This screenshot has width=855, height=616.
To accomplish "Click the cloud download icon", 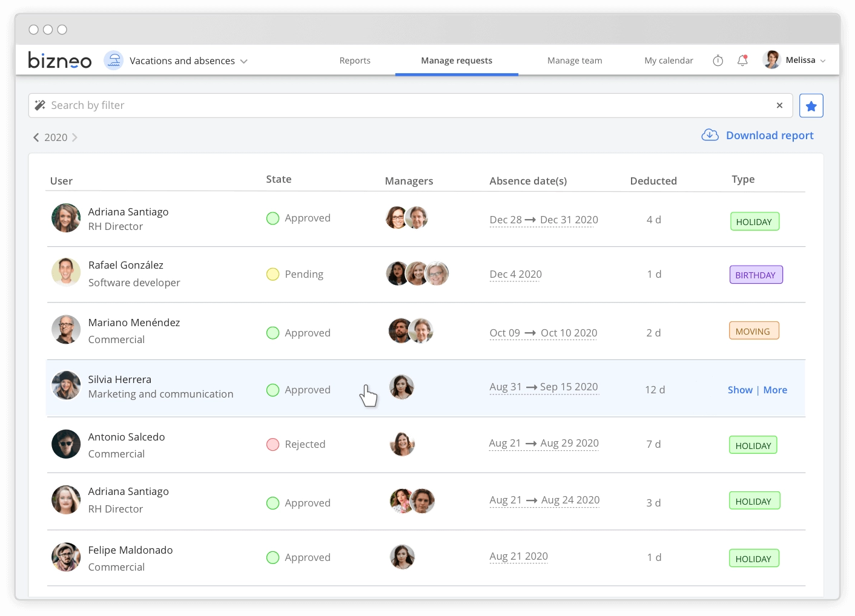I will [710, 135].
